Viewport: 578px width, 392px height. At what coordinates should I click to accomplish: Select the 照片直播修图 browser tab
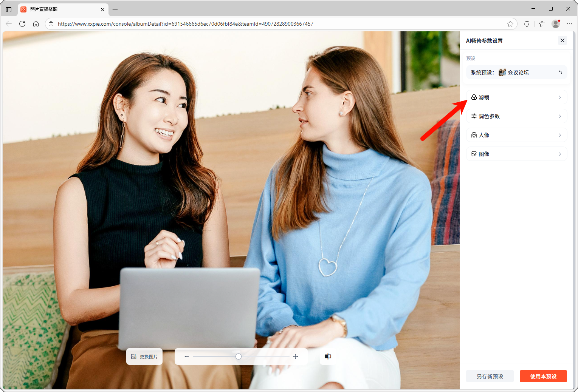tap(60, 9)
